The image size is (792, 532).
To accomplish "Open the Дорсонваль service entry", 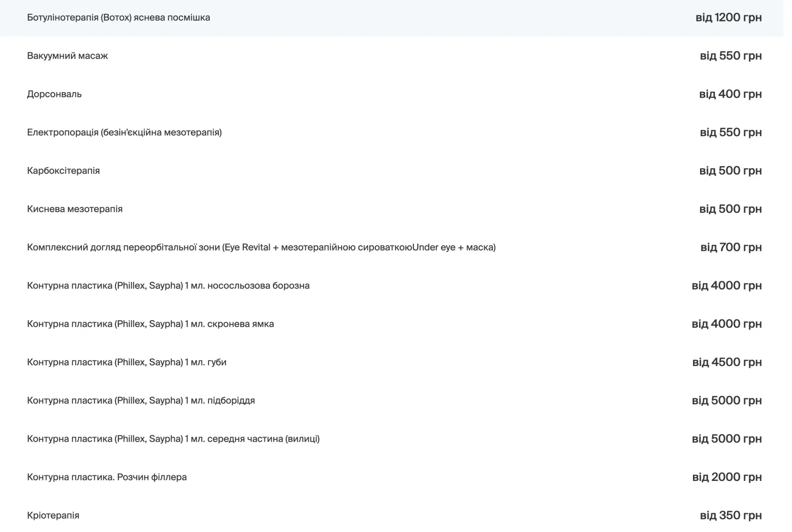I will click(54, 94).
